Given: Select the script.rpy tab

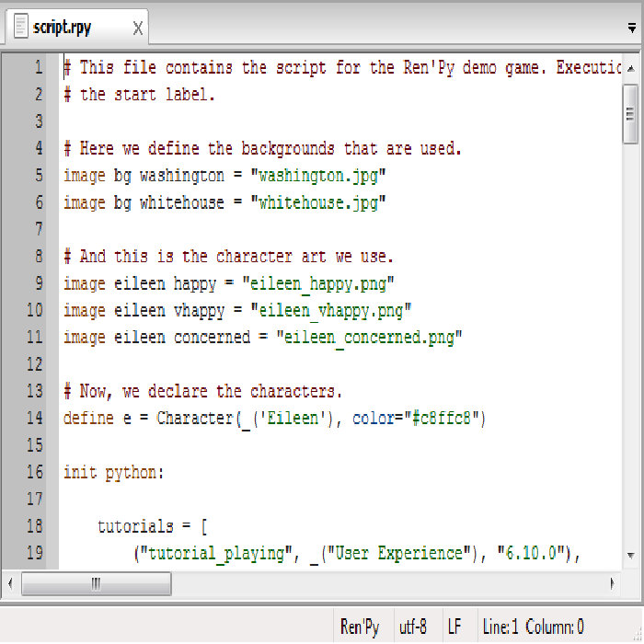Looking at the screenshot, I should click(x=76, y=27).
